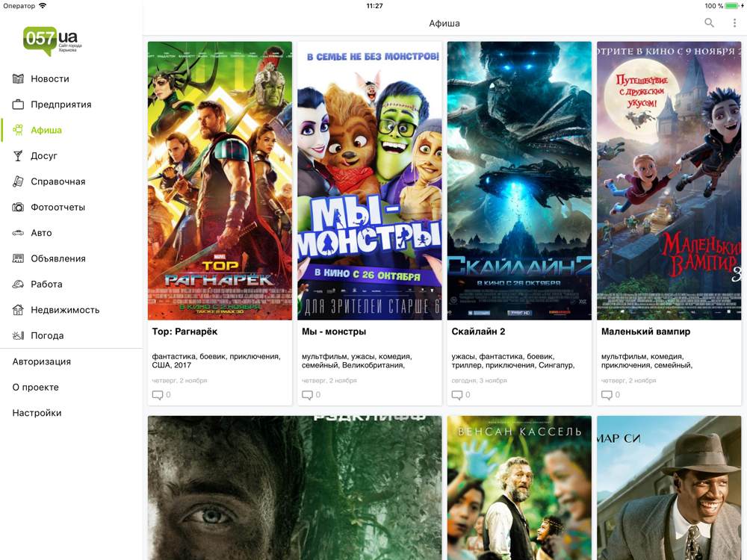Click genres text 'фантастика, боевик, приключения, США, 2017'

click(217, 361)
